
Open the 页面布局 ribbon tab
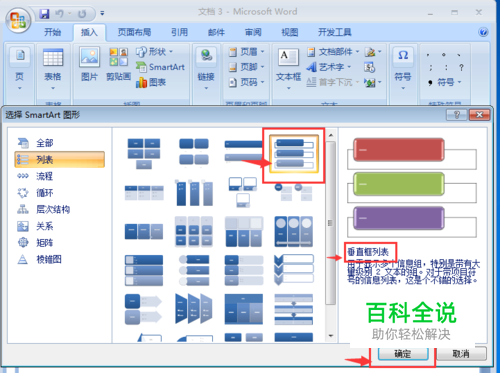tap(134, 32)
